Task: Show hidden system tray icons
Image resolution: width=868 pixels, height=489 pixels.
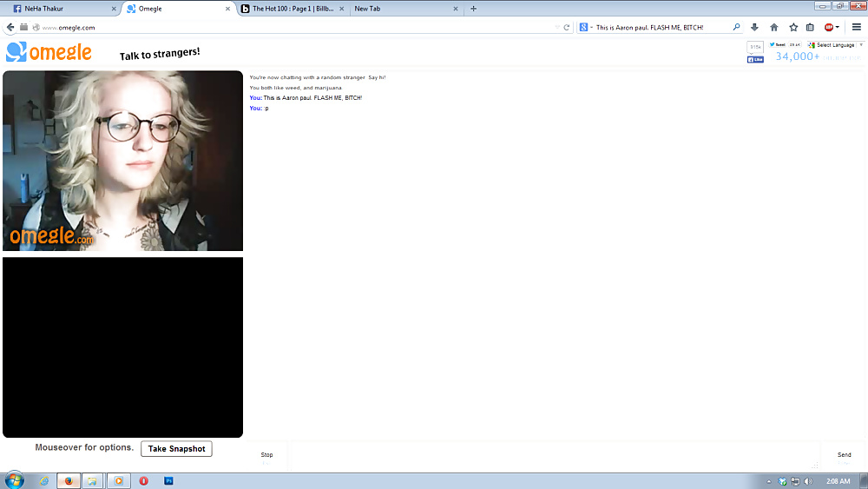Action: pos(769,481)
